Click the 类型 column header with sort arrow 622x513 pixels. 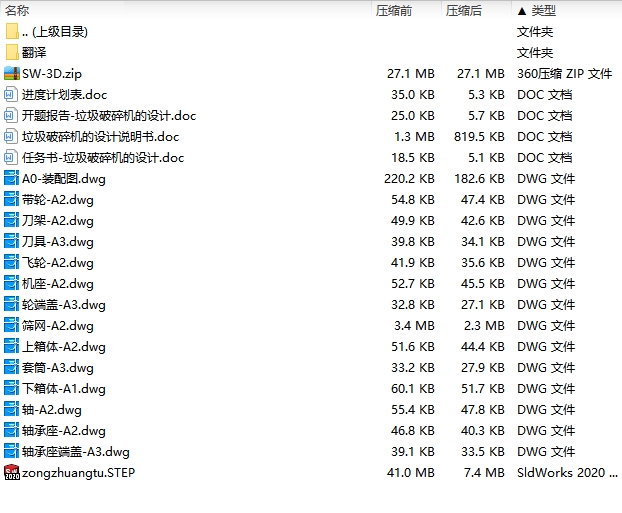(537, 10)
